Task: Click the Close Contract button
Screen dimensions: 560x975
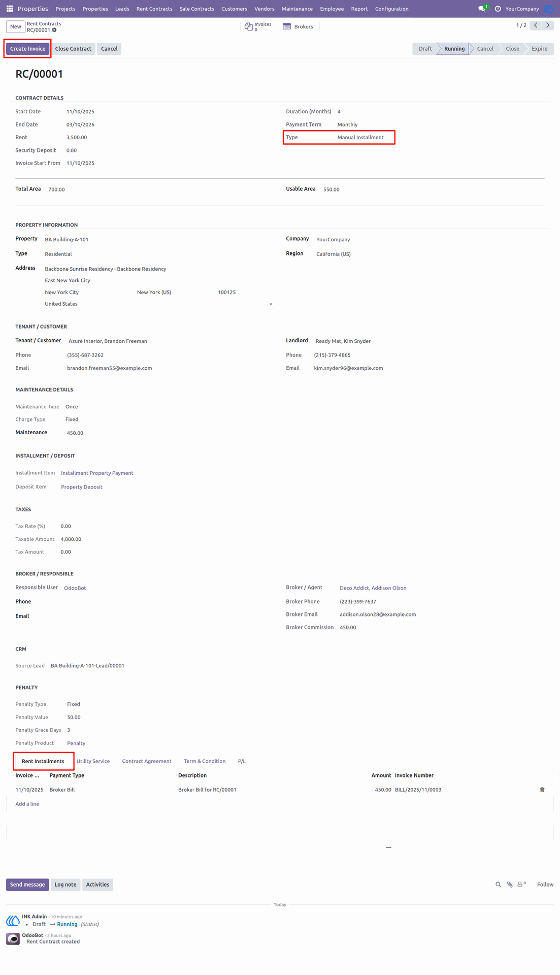Action: pyautogui.click(x=73, y=49)
